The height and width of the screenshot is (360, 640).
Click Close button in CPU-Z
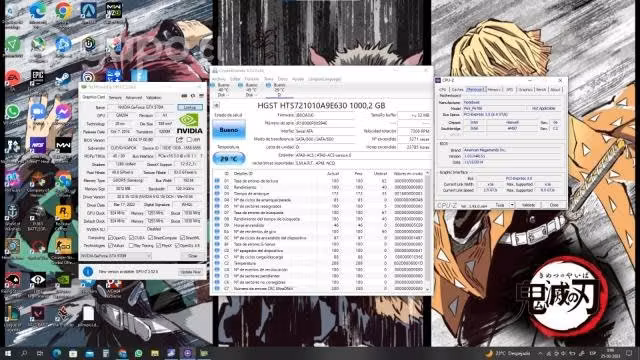pyautogui.click(x=553, y=205)
